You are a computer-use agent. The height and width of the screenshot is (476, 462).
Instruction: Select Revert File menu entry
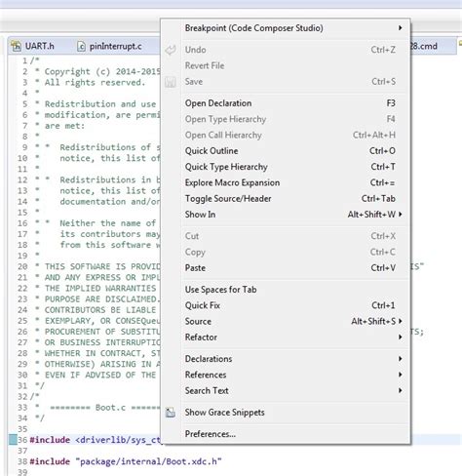click(x=286, y=65)
